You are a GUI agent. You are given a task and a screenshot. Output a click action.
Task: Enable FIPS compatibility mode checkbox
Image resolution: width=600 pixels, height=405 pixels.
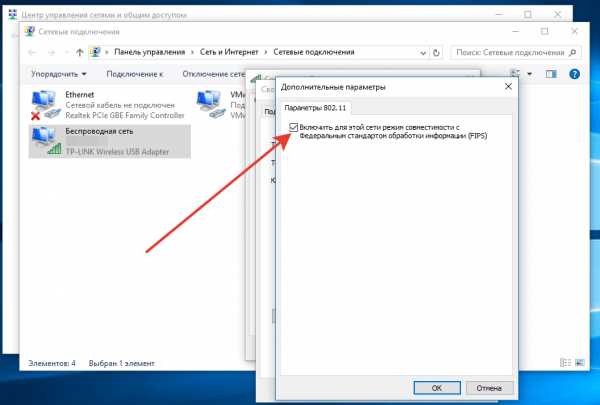293,127
